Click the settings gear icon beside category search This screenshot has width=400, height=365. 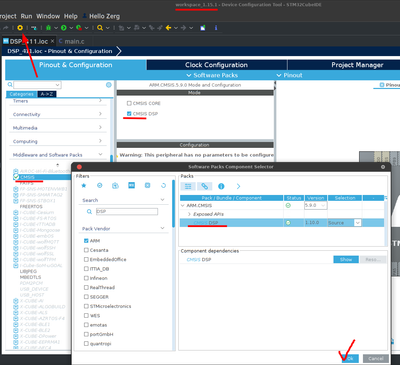[x=109, y=85]
